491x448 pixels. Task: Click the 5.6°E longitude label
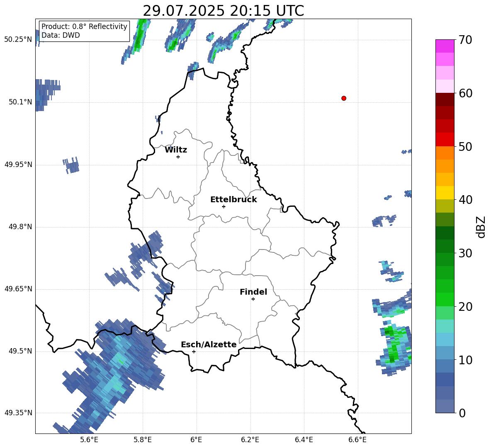[x=89, y=440]
